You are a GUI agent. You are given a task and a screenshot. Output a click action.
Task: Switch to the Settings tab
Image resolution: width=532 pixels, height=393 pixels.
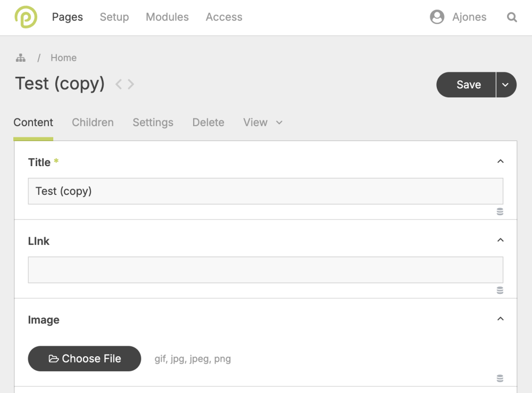pos(153,122)
